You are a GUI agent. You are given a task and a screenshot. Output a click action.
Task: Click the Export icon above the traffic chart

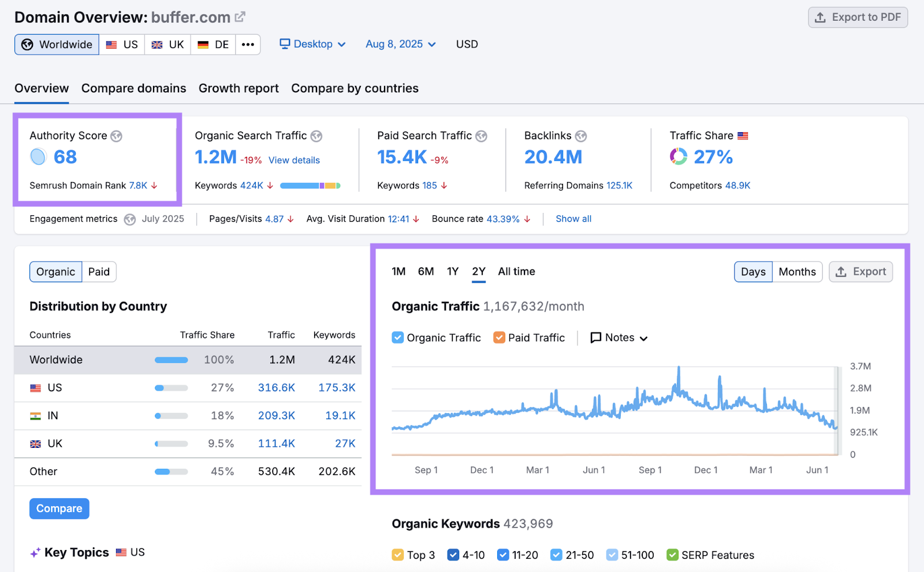(x=841, y=271)
